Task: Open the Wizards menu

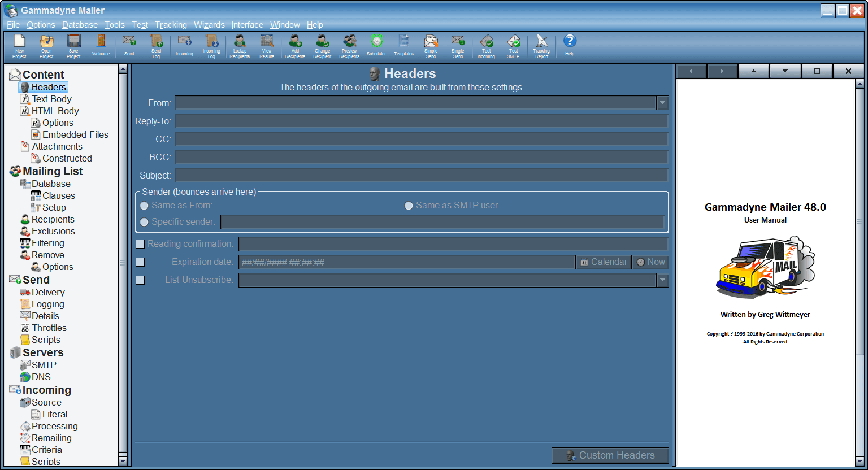Action: [209, 25]
